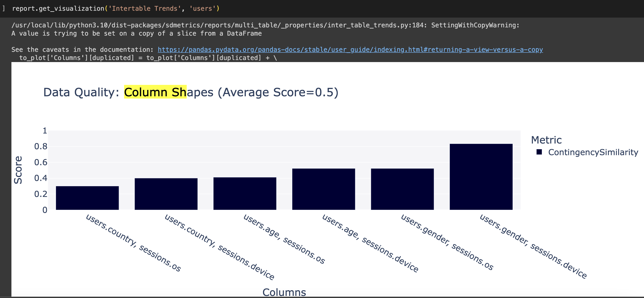This screenshot has width=644, height=298.
Task: Click the y-axis tick value 1
Action: pyautogui.click(x=45, y=131)
